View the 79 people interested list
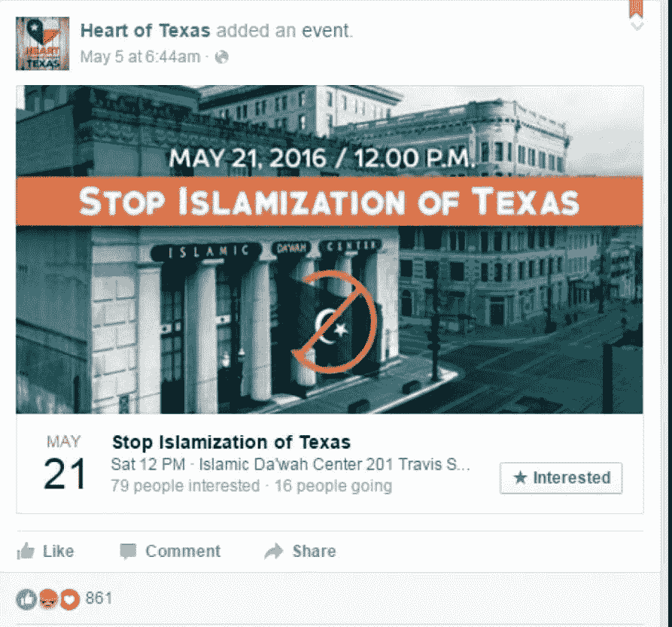Viewport: 672px width, 627px height. (x=185, y=486)
